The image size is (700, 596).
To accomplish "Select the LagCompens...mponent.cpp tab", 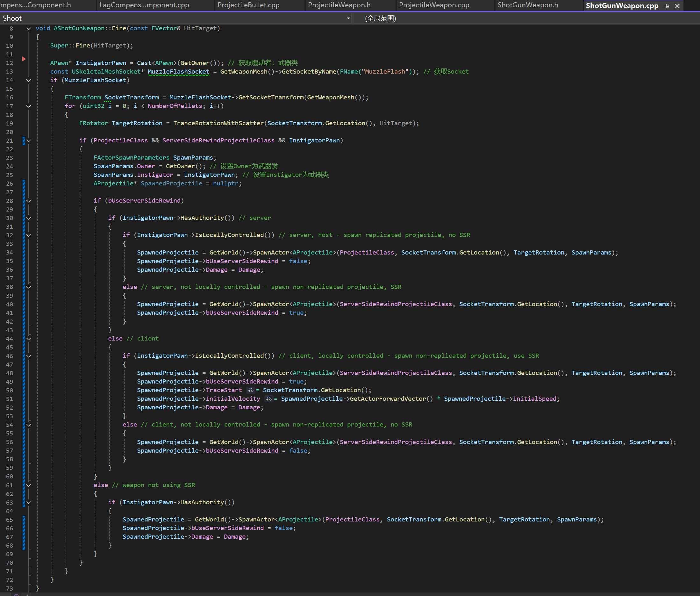I will 144,5.
